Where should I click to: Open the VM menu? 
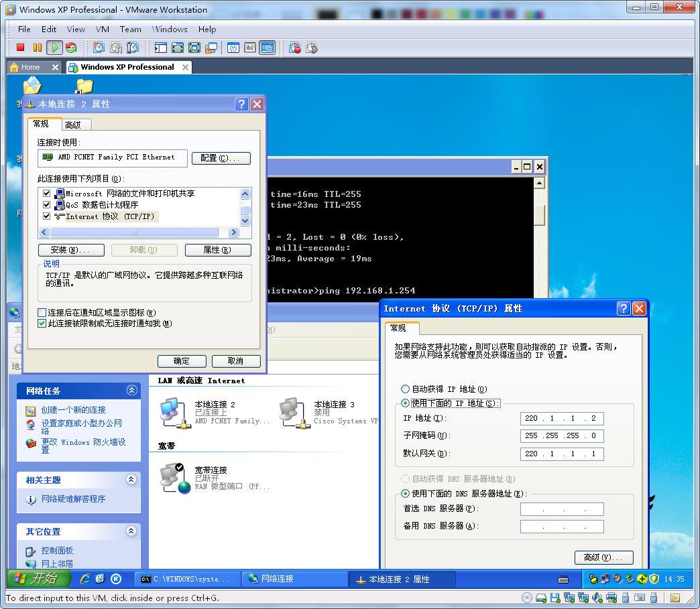click(102, 29)
